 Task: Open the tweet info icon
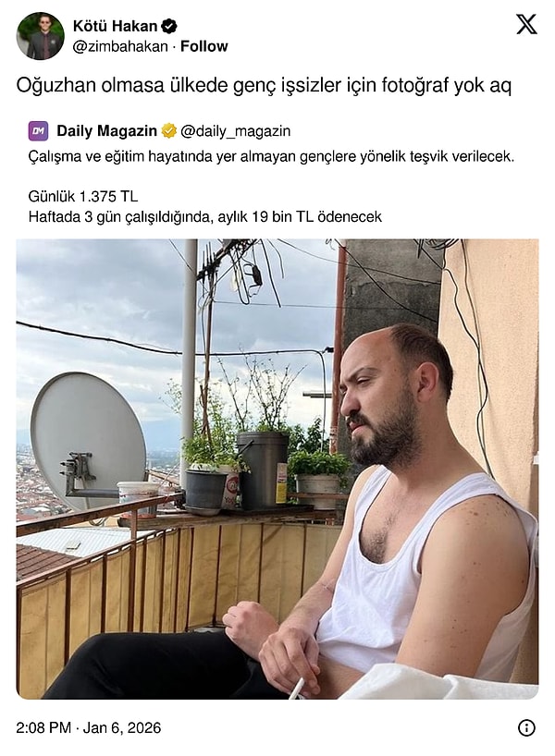[x=526, y=727]
